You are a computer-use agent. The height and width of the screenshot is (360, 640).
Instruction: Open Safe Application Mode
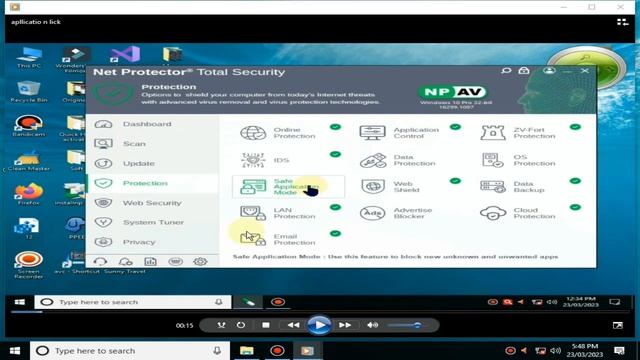(288, 187)
